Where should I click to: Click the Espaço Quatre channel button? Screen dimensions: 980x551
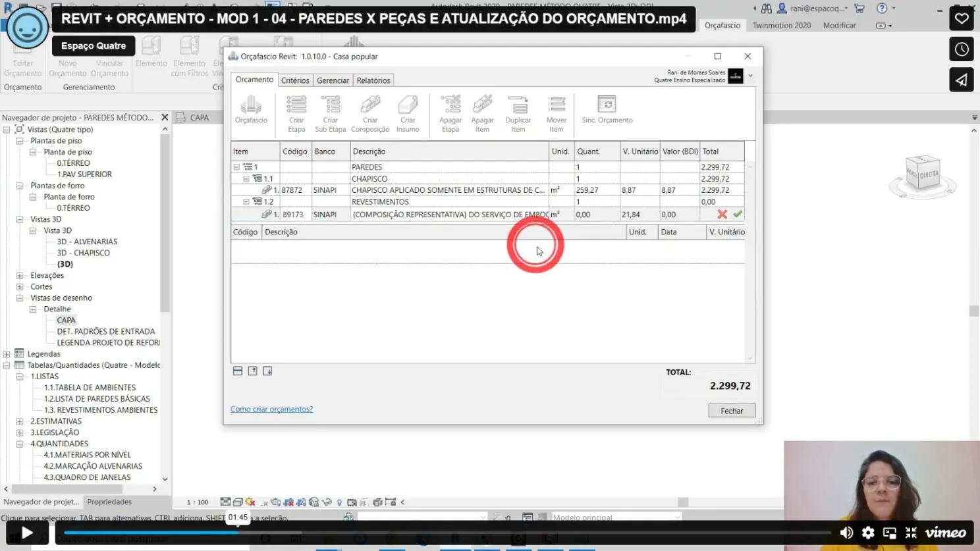pyautogui.click(x=94, y=46)
